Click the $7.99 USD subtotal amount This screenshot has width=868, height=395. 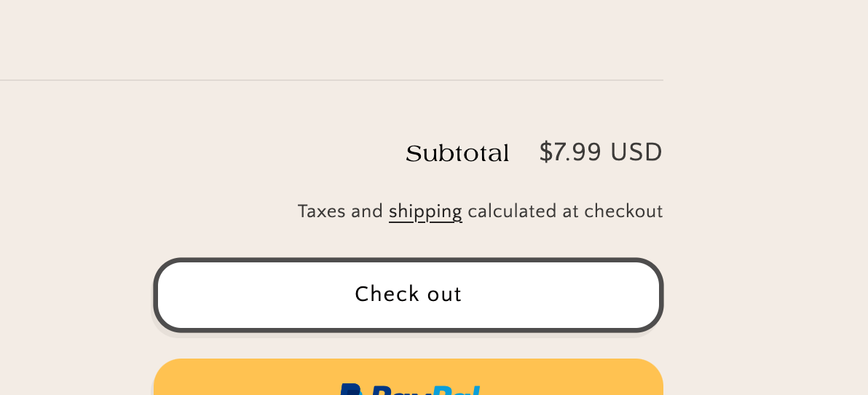(x=601, y=153)
